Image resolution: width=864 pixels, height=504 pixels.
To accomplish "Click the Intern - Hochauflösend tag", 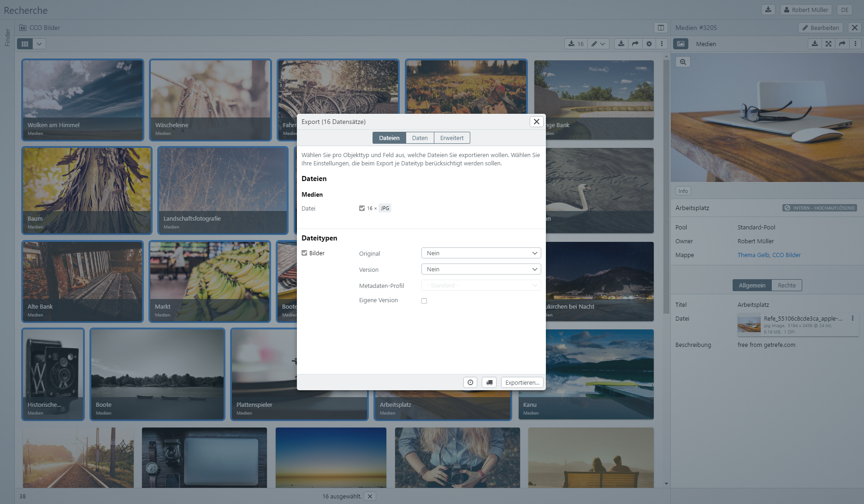I will coord(820,208).
